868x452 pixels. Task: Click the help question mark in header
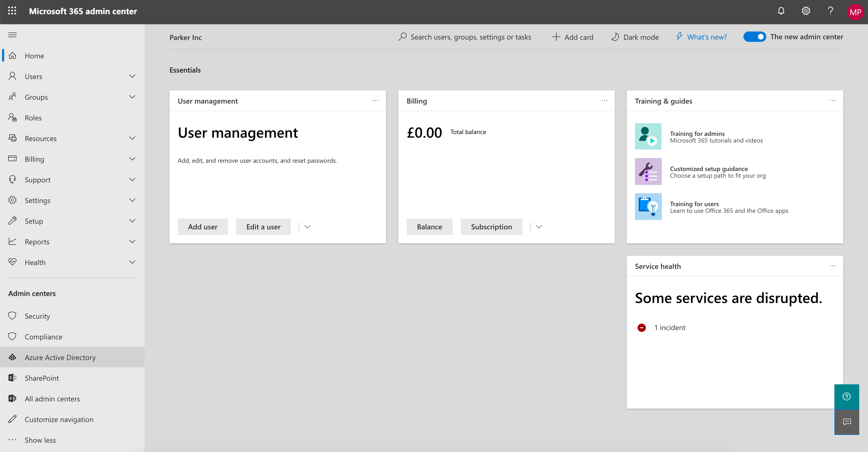point(830,11)
